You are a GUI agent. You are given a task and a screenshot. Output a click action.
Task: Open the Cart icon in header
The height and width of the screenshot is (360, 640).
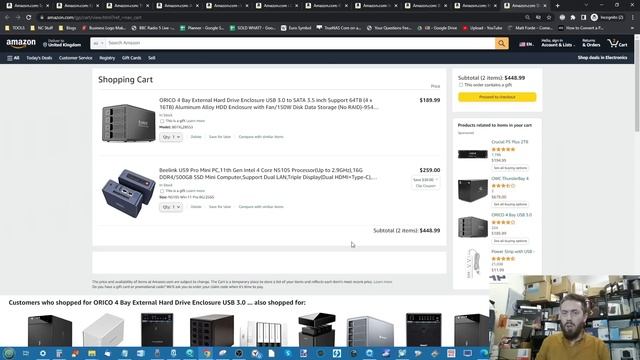[617, 43]
